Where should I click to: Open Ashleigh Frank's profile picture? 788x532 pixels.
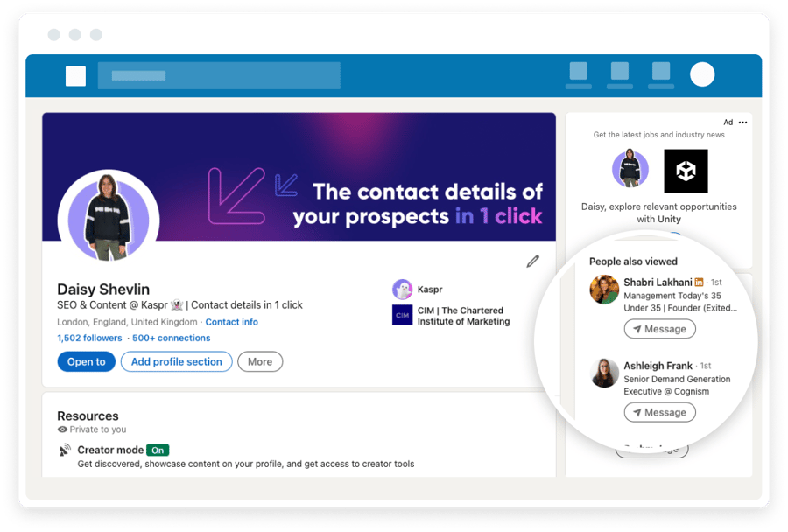[604, 373]
